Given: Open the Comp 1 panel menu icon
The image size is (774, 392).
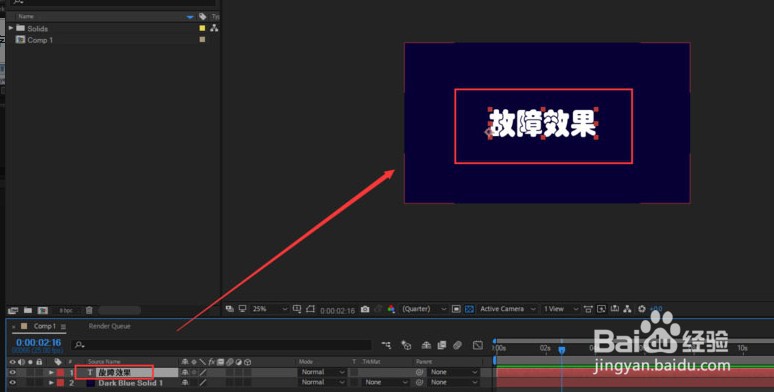Looking at the screenshot, I should pyautogui.click(x=63, y=327).
